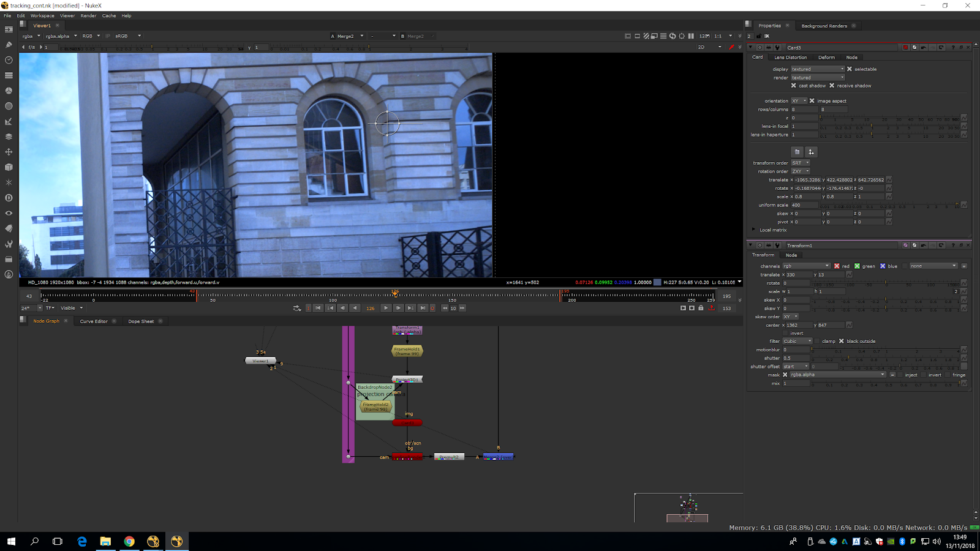Open the Merge layers toolbar menu
This screenshot has height=551, width=980.
click(x=9, y=137)
